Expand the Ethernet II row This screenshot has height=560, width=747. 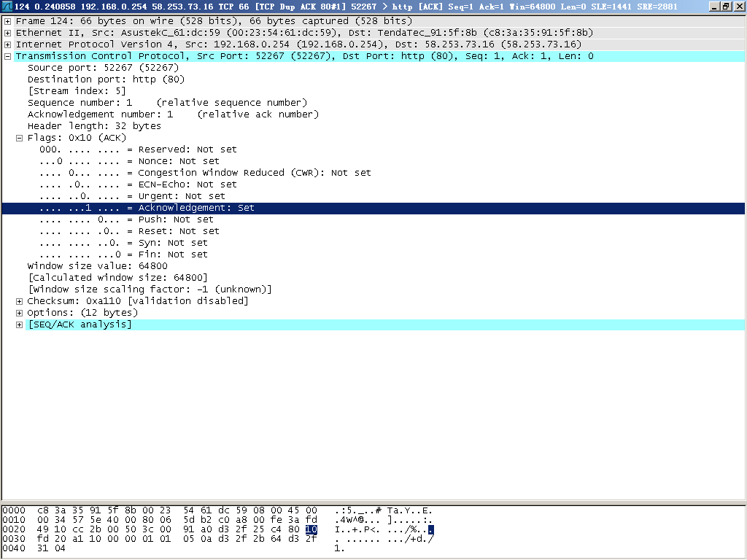coord(7,33)
